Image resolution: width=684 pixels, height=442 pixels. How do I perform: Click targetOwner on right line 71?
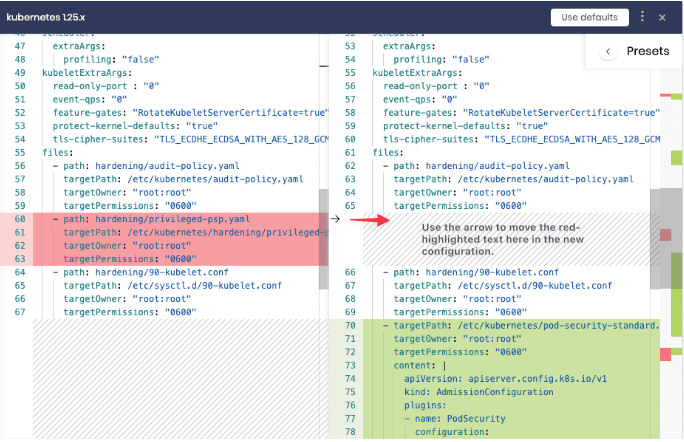click(x=458, y=339)
